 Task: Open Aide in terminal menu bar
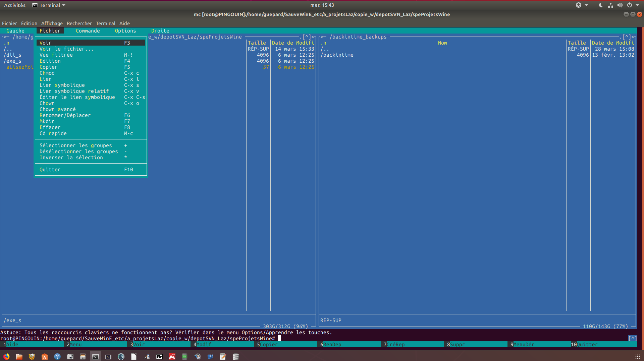pyautogui.click(x=124, y=23)
